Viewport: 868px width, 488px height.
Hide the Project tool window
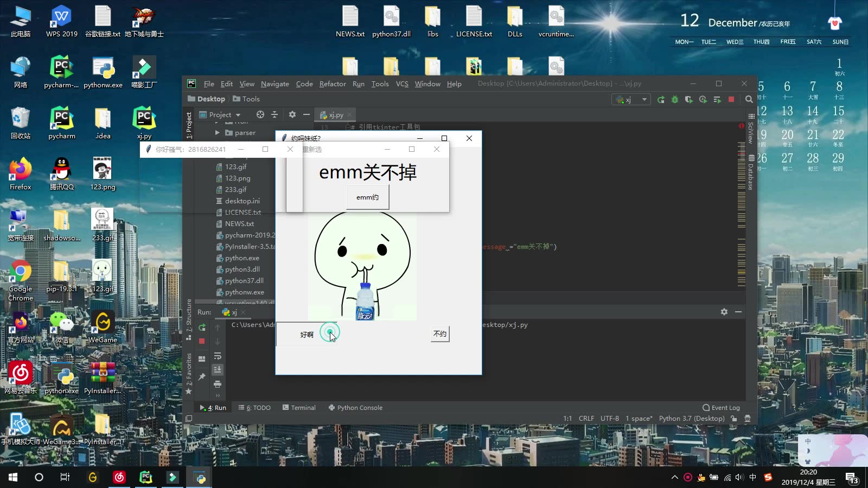[307, 114]
